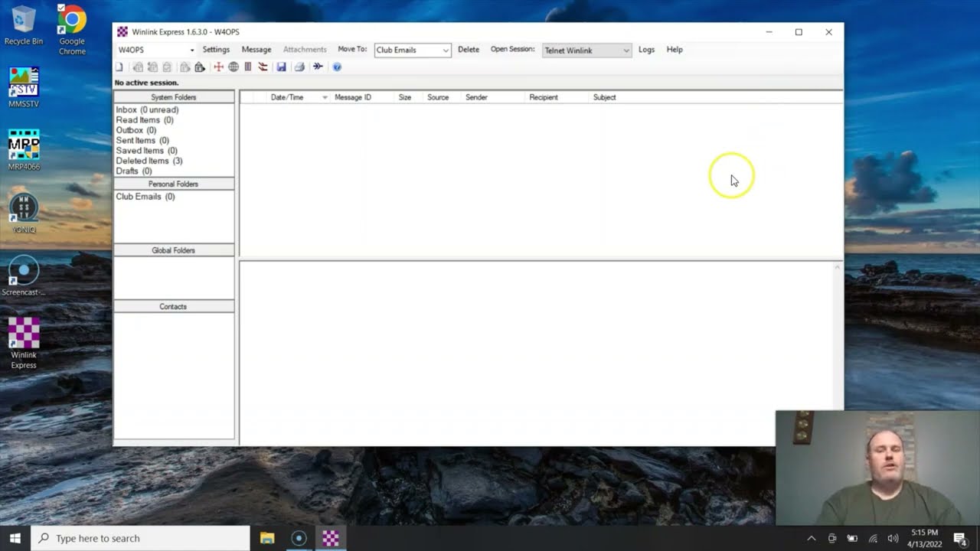
Task: Select the Saved Items folder
Action: click(146, 151)
